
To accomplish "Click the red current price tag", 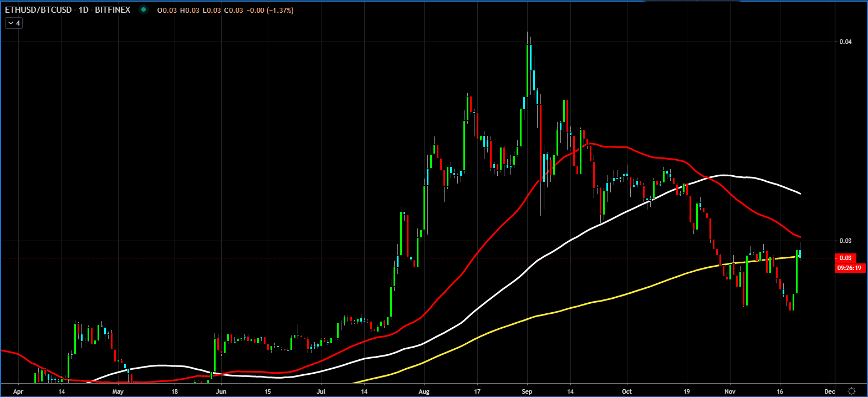I will (846, 258).
